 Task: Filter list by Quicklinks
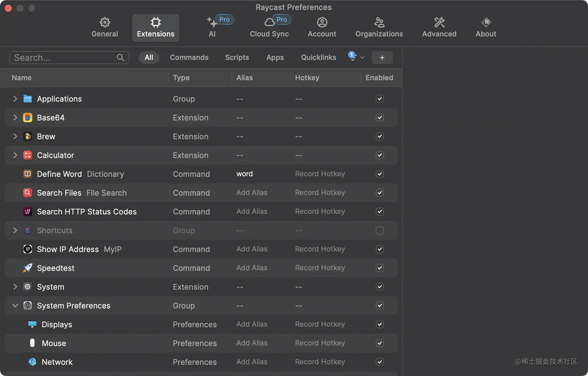point(318,57)
